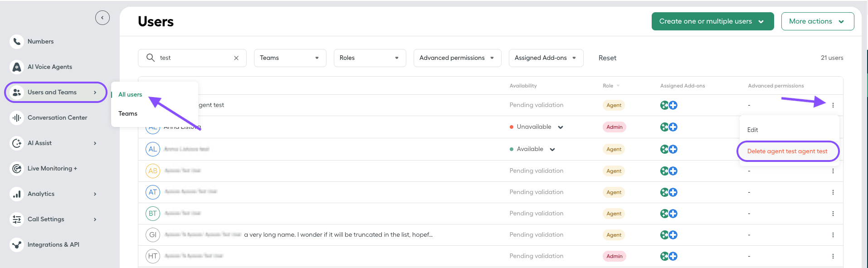The height and width of the screenshot is (268, 868).
Task: Click the Agent badge in the AB row
Action: pos(614,171)
